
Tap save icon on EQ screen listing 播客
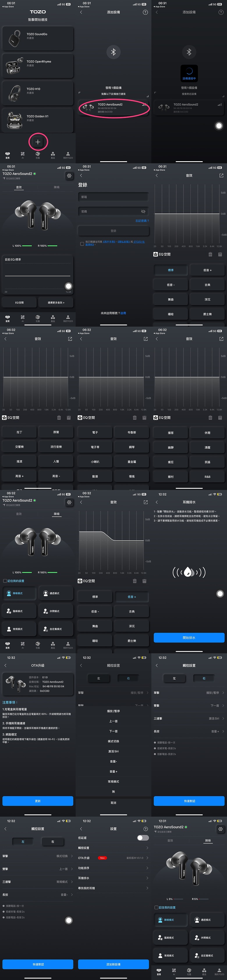pos(220,418)
